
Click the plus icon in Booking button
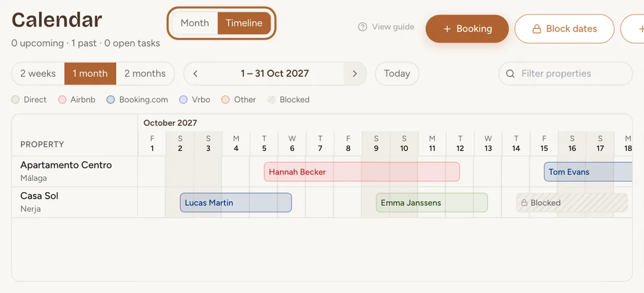(447, 29)
